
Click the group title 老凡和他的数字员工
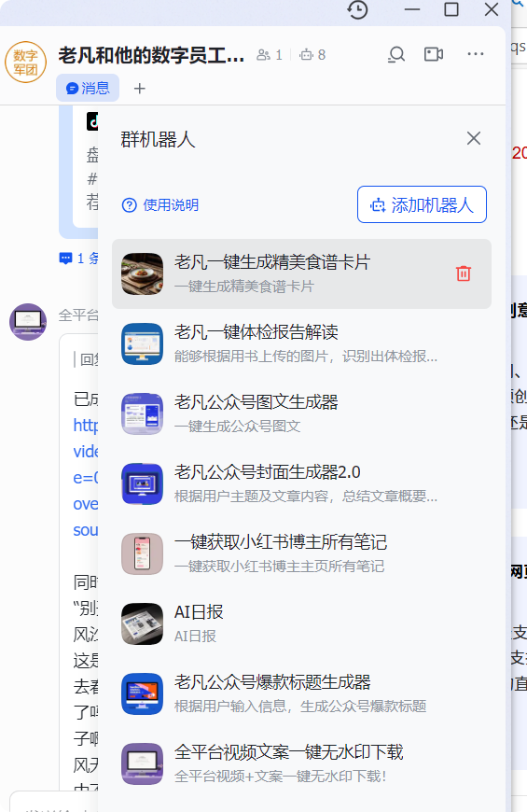(x=151, y=55)
